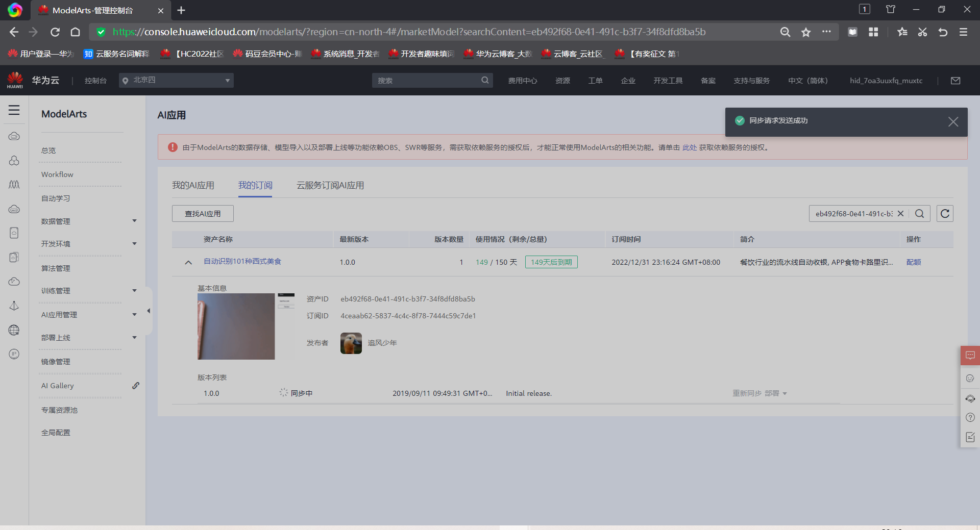Click 重新同步 for version 1.0.0
The image size is (980, 530).
(x=747, y=393)
